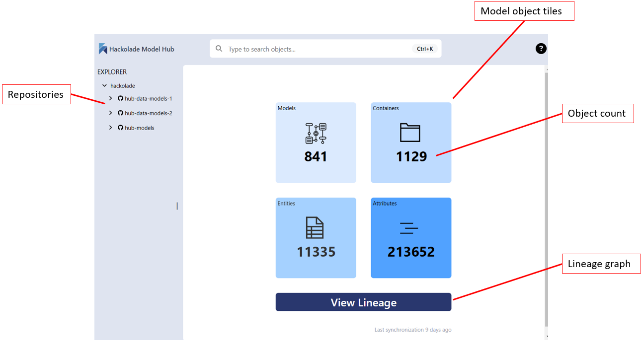The height and width of the screenshot is (351, 644).
Task: Collapse the hackolade tree node
Action: tap(104, 86)
